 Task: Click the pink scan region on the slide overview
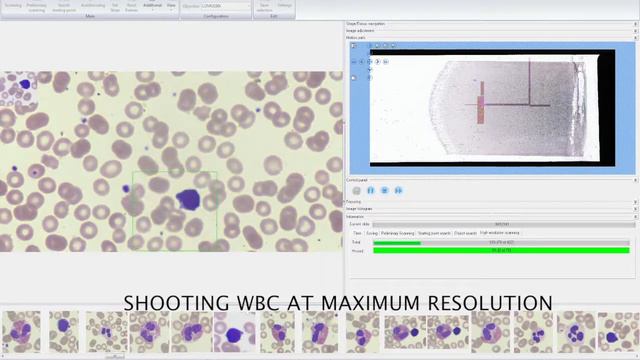481,109
